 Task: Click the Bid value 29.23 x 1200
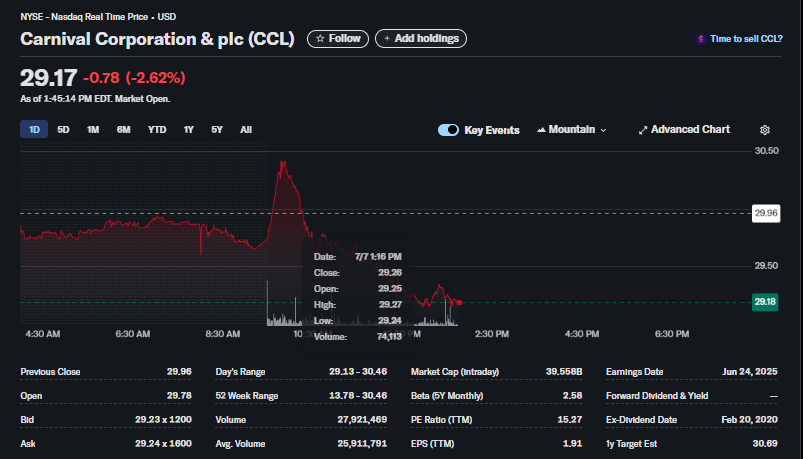click(x=163, y=420)
